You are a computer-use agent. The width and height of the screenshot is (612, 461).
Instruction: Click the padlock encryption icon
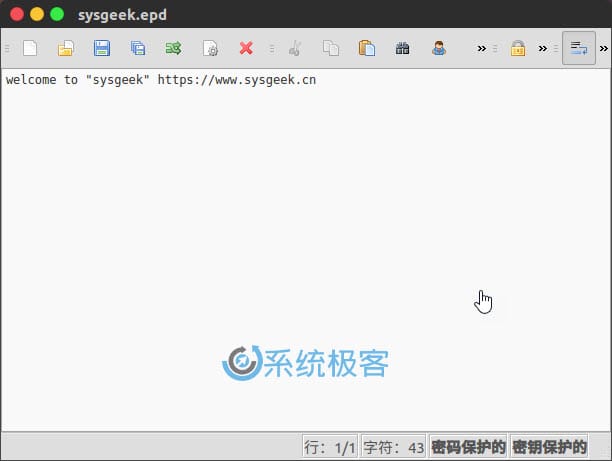[x=518, y=48]
